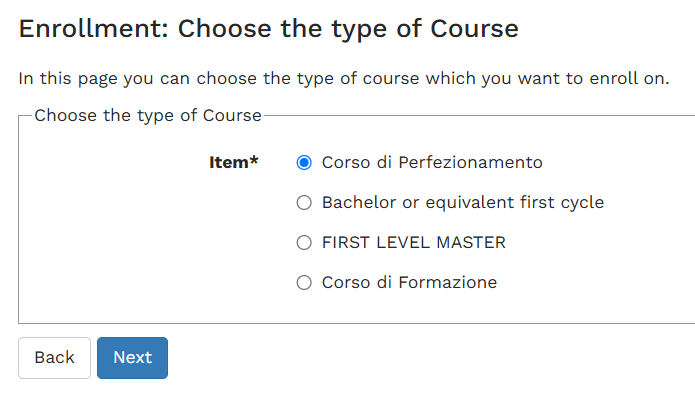Click the 'Enrollment: Choose the type of Course' heading

269,29
